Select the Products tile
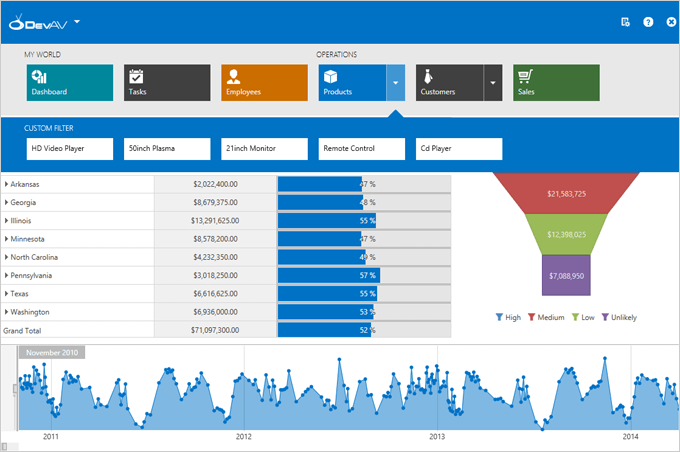 click(x=352, y=82)
